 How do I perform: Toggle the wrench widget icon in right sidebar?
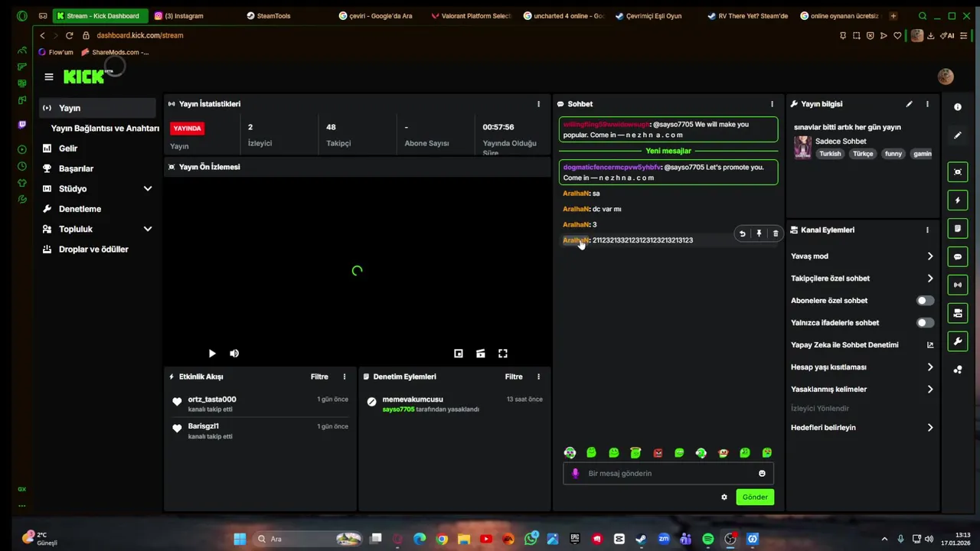(958, 341)
